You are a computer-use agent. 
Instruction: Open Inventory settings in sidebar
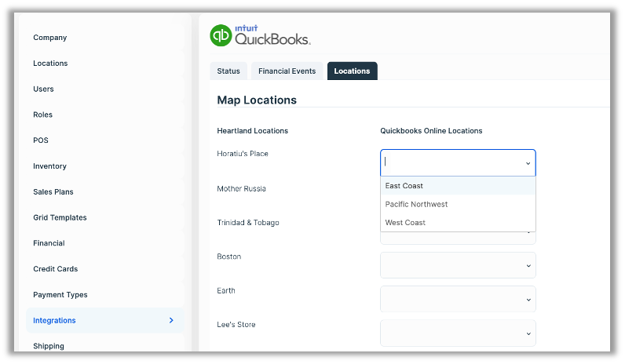pos(49,166)
